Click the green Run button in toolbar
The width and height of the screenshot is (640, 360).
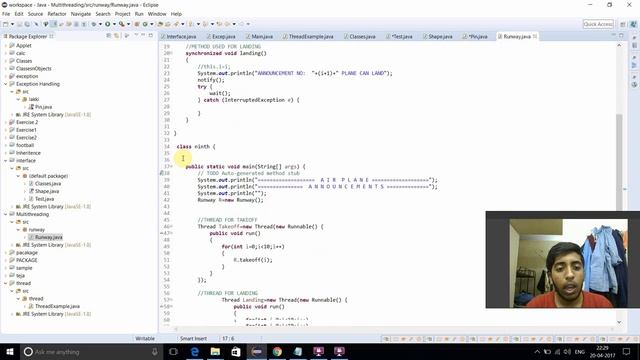107,24
